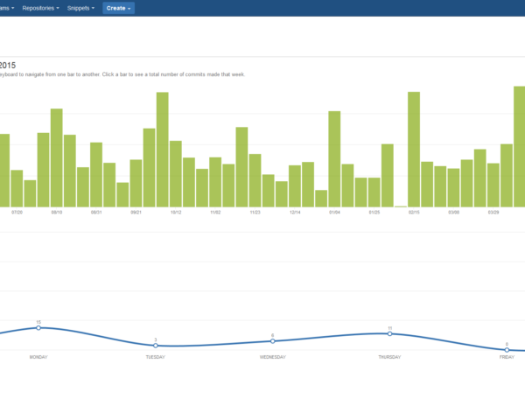Click the commit bar above 01/04
The image size is (525, 420).
(x=334, y=158)
